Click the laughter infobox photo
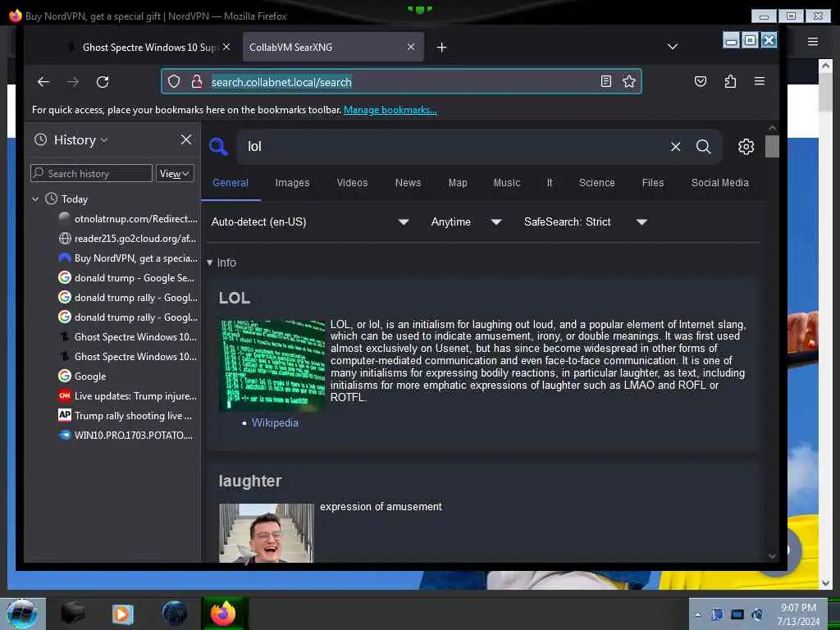 coord(267,533)
